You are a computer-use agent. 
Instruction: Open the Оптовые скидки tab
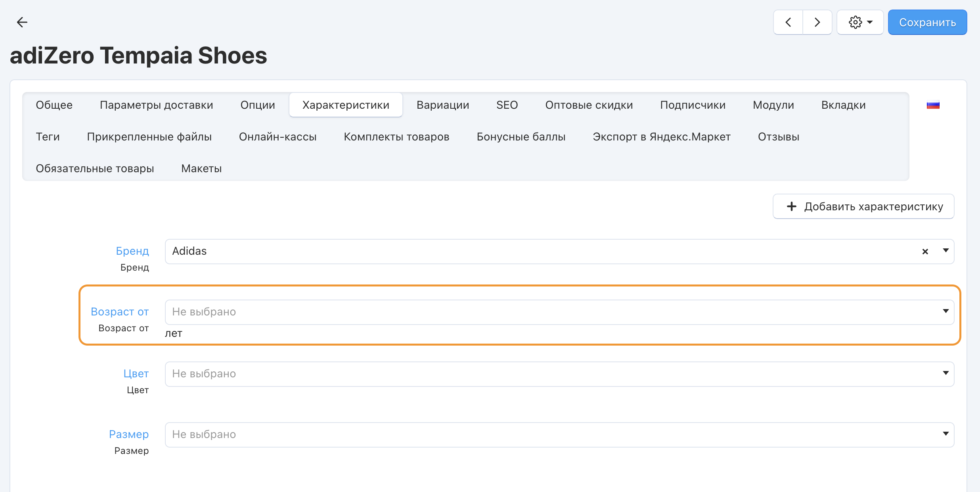(x=589, y=105)
